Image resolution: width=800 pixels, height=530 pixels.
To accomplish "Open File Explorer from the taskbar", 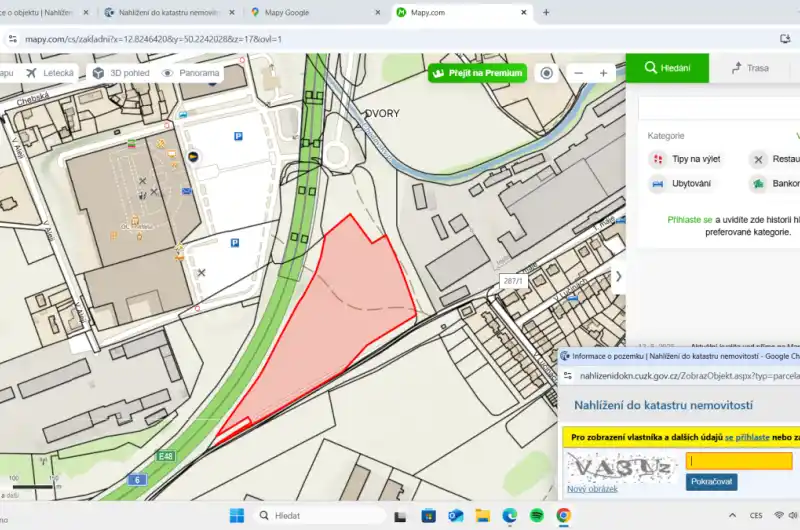I will (x=483, y=516).
